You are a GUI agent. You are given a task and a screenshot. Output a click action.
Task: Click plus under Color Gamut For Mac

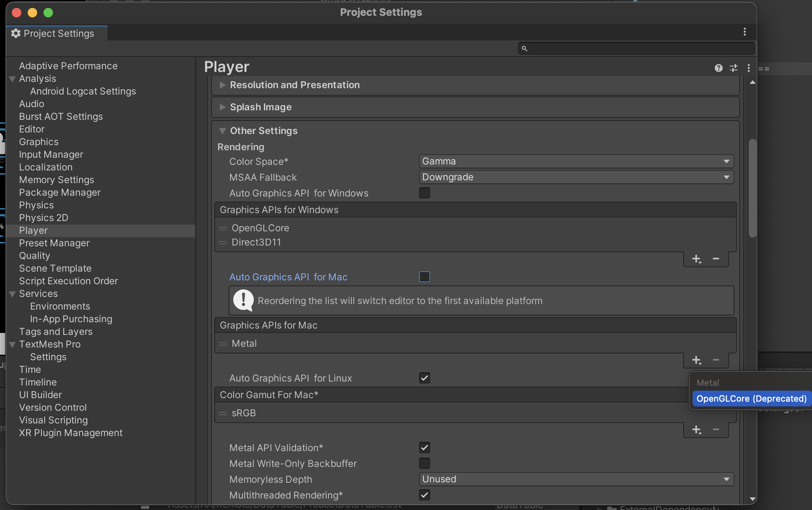[x=697, y=430]
